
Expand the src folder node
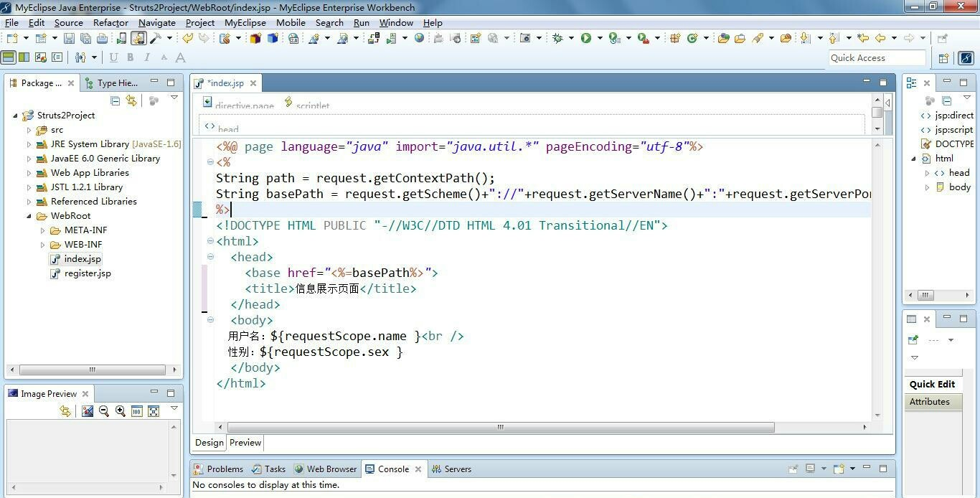(29, 130)
